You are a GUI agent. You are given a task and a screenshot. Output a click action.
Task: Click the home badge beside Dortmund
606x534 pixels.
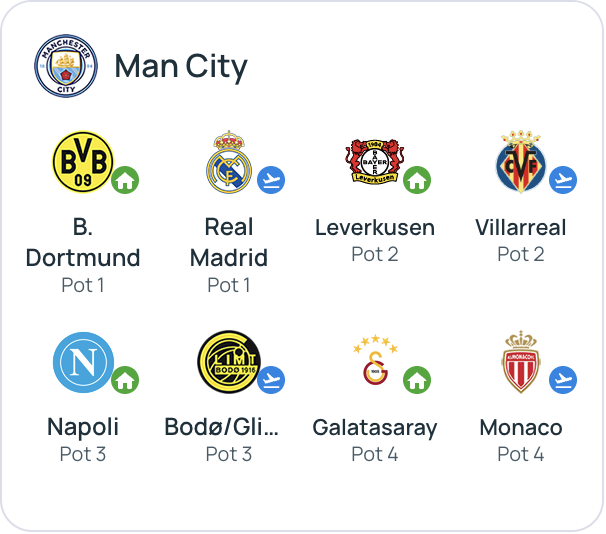point(125,180)
